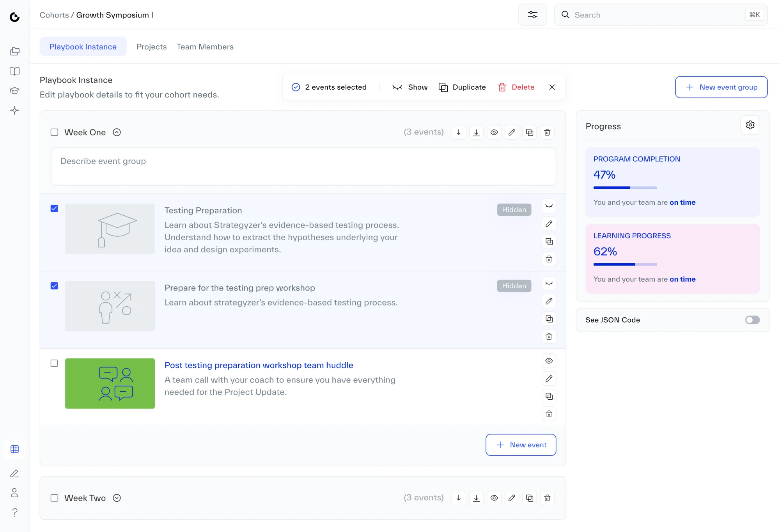The width and height of the screenshot is (780, 532).
Task: Delete the Prepare for testing prep workshop event
Action: point(549,336)
